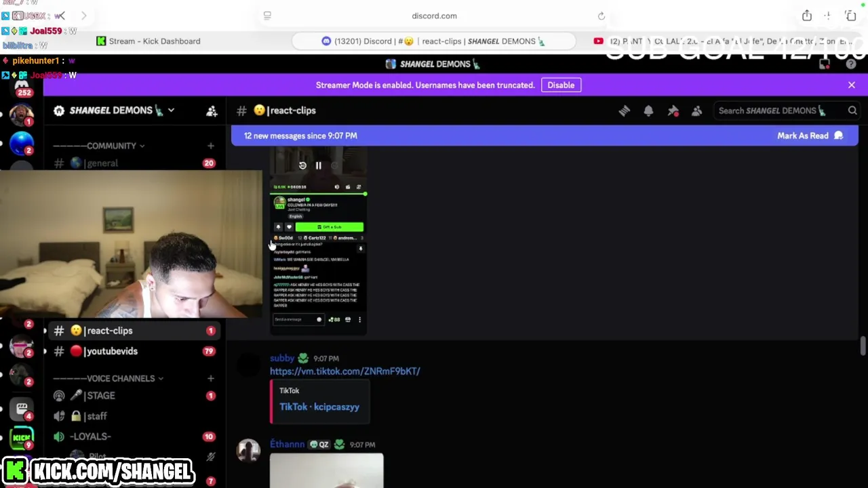868x488 pixels.
Task: Create a channel under VOICE CHANNELS
Action: [210, 378]
